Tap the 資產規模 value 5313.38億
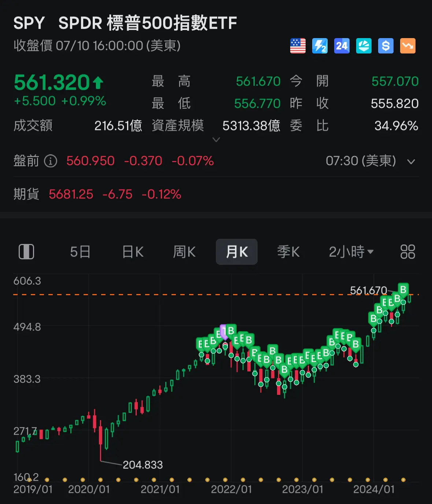 click(251, 126)
